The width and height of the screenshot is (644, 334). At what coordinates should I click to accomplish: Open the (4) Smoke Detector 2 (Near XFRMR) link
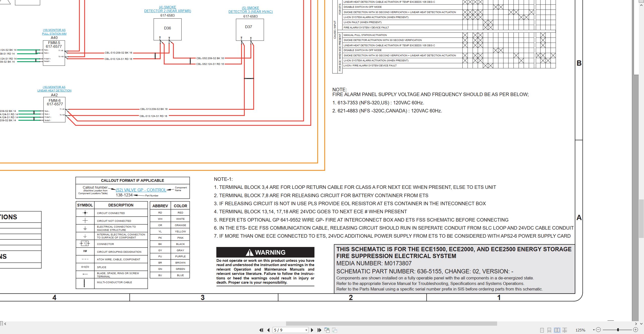pyautogui.click(x=168, y=9)
